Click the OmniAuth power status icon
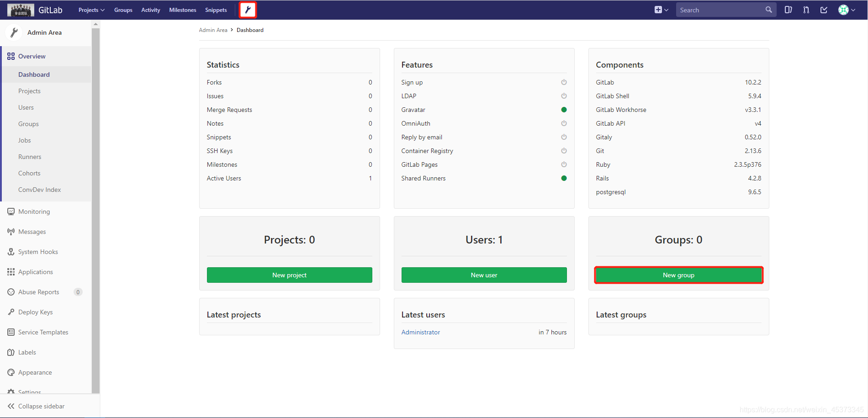 pos(564,123)
